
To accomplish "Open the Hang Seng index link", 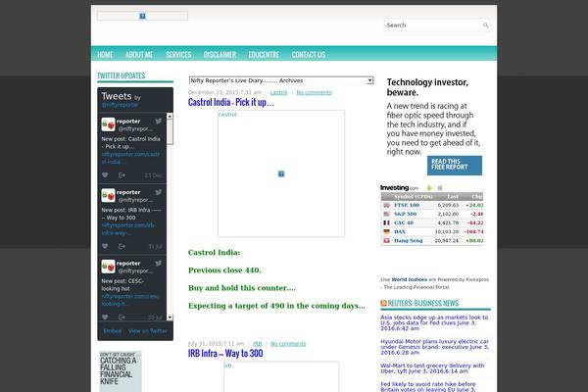I will tap(408, 240).
